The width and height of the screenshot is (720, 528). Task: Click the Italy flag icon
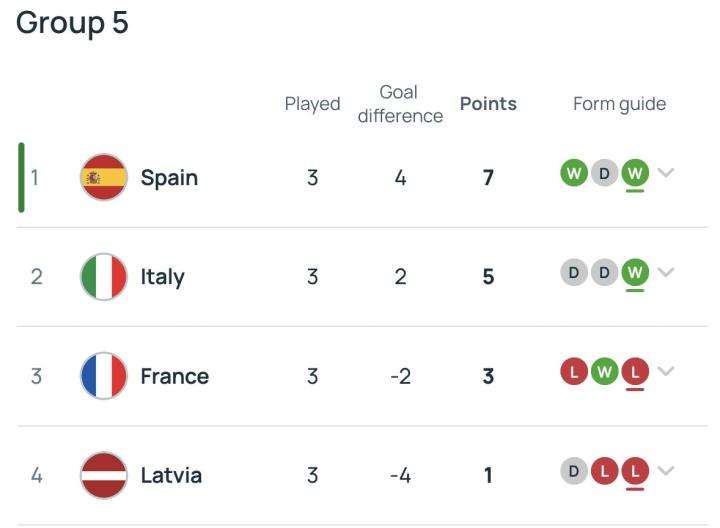[x=103, y=277]
